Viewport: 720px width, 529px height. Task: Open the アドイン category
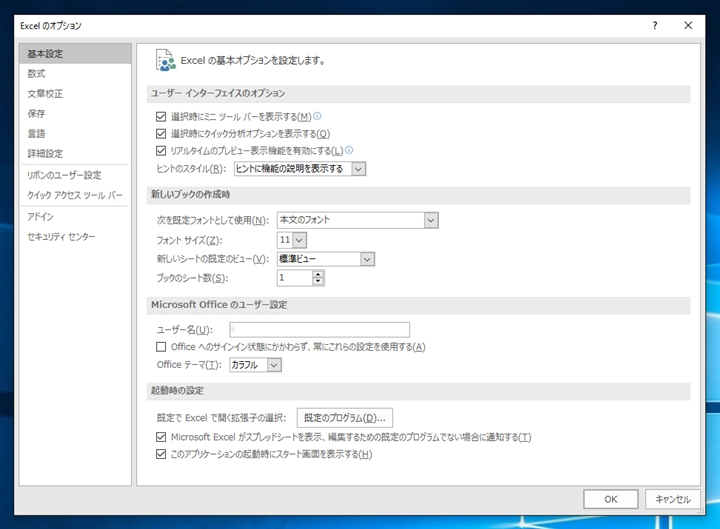point(75,216)
